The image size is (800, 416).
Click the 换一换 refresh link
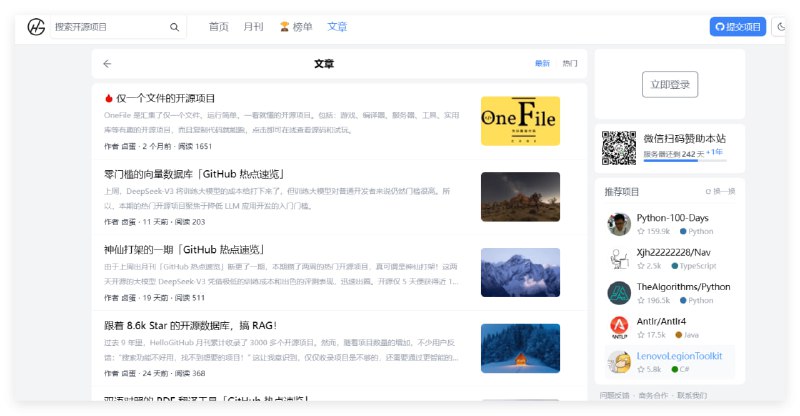tap(720, 191)
